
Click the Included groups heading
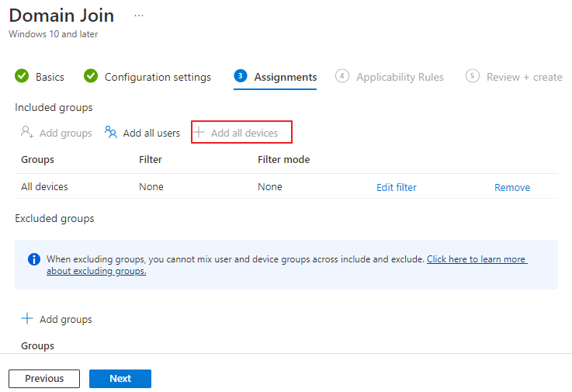coord(54,108)
